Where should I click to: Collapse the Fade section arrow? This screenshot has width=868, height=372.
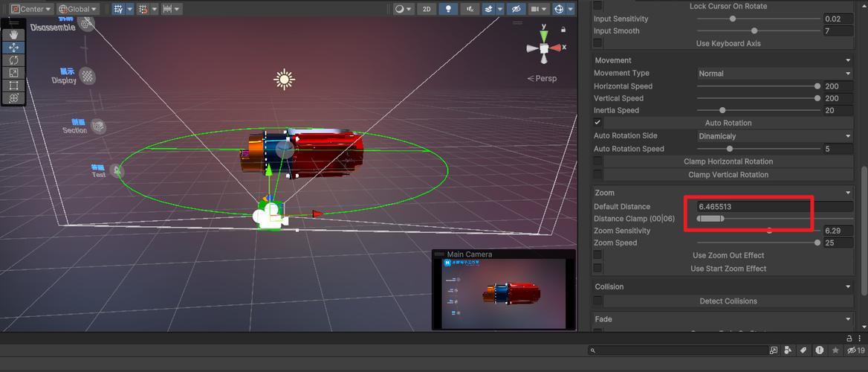pos(848,319)
